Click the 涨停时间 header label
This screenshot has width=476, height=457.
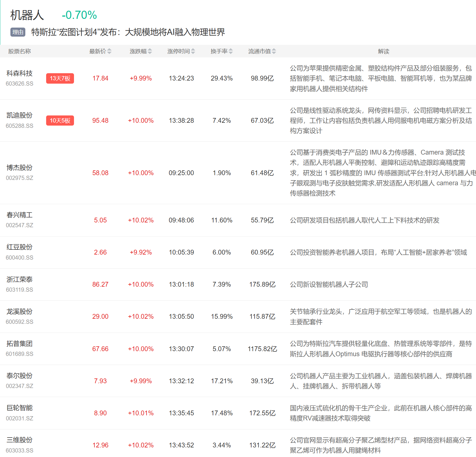[x=179, y=51]
